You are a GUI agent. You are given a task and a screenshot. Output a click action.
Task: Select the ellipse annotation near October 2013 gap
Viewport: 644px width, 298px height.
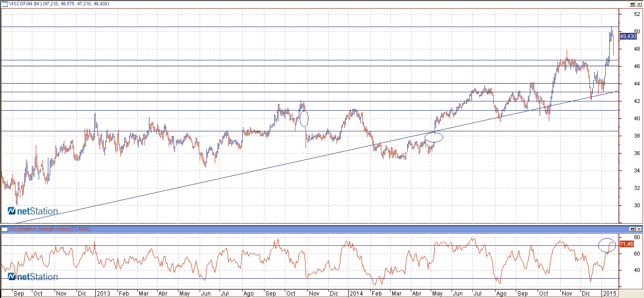point(304,118)
